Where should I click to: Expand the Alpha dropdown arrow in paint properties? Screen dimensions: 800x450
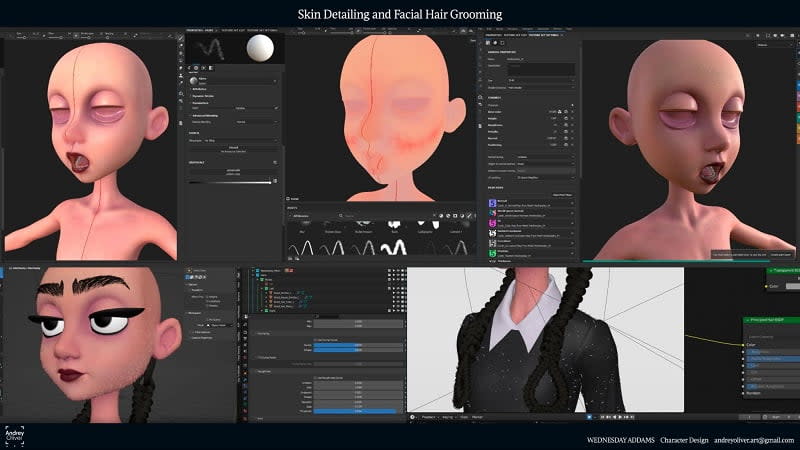[x=275, y=81]
